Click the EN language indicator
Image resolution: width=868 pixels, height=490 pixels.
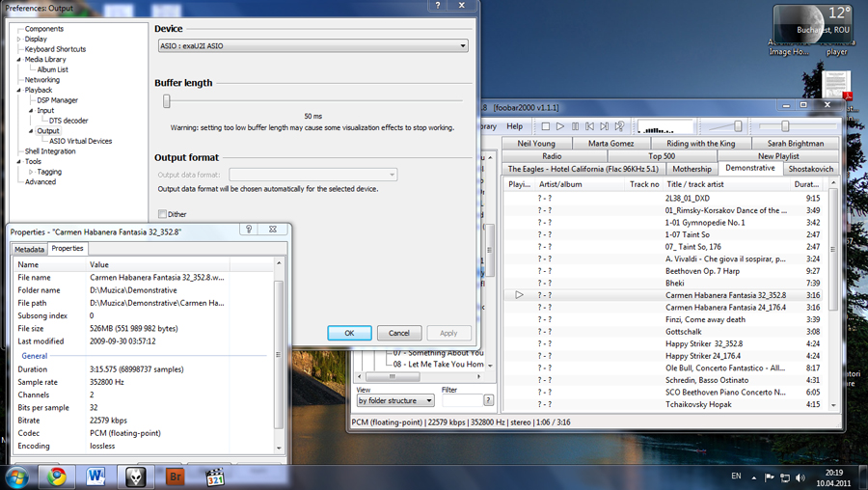tap(736, 476)
